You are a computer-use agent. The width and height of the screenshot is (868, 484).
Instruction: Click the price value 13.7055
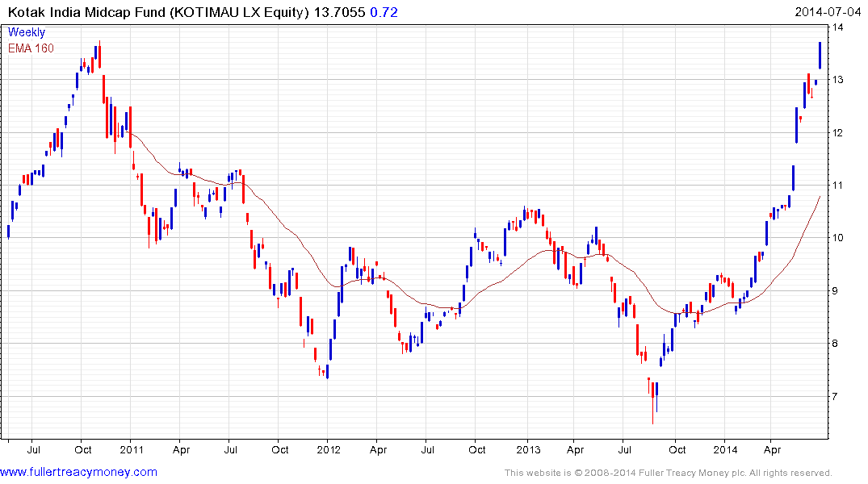coord(339,12)
